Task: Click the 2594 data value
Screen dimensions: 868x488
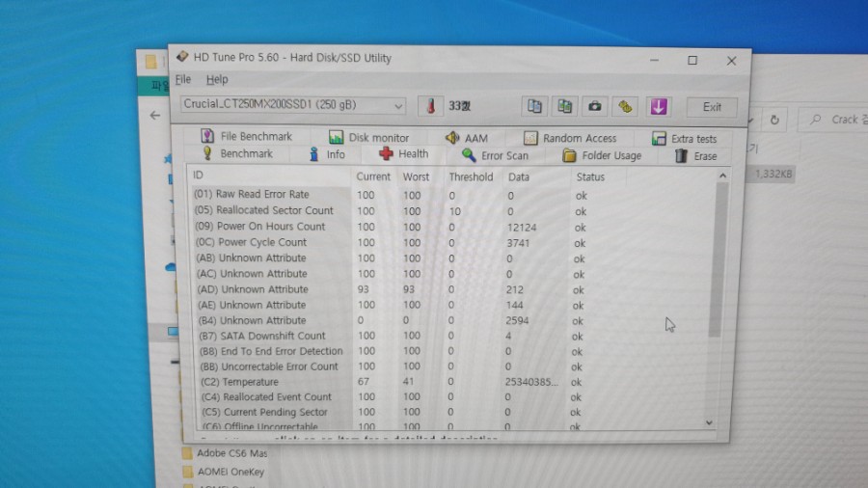Action: (517, 321)
